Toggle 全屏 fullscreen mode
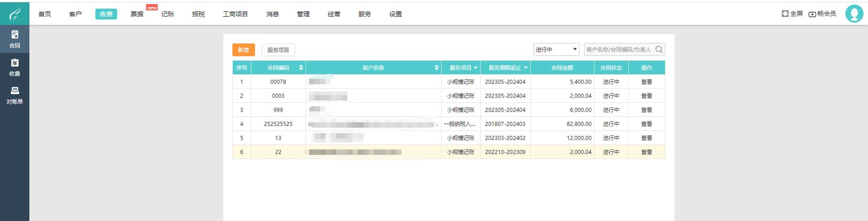 792,14
